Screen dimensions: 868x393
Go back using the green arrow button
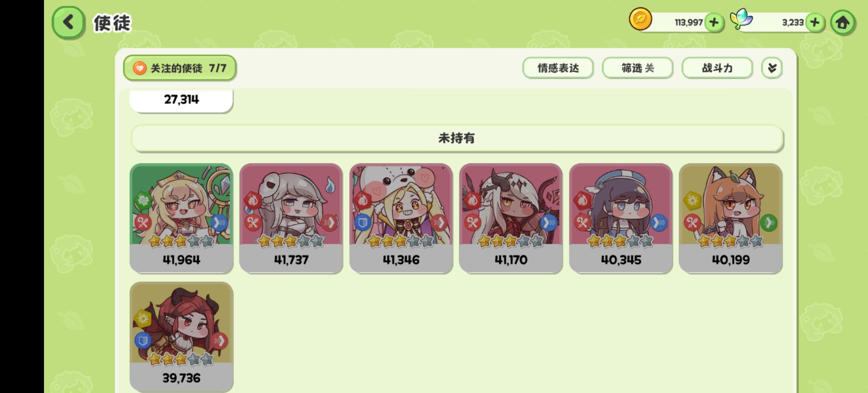[68, 23]
